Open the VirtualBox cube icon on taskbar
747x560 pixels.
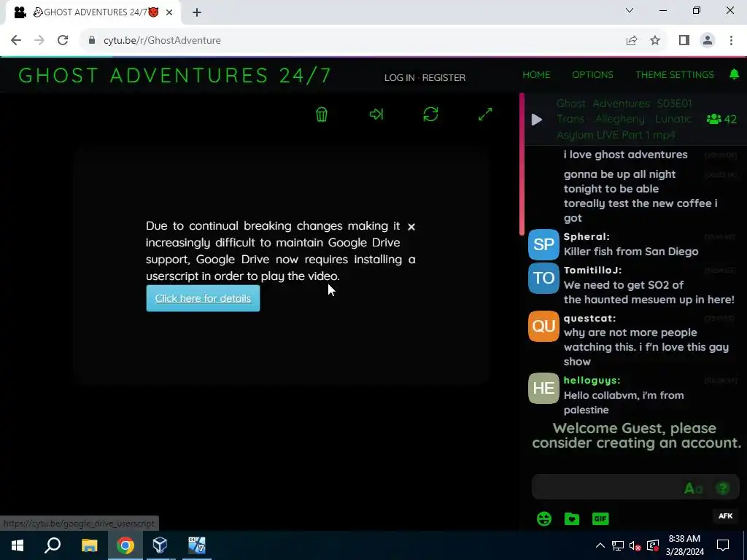pyautogui.click(x=160, y=545)
